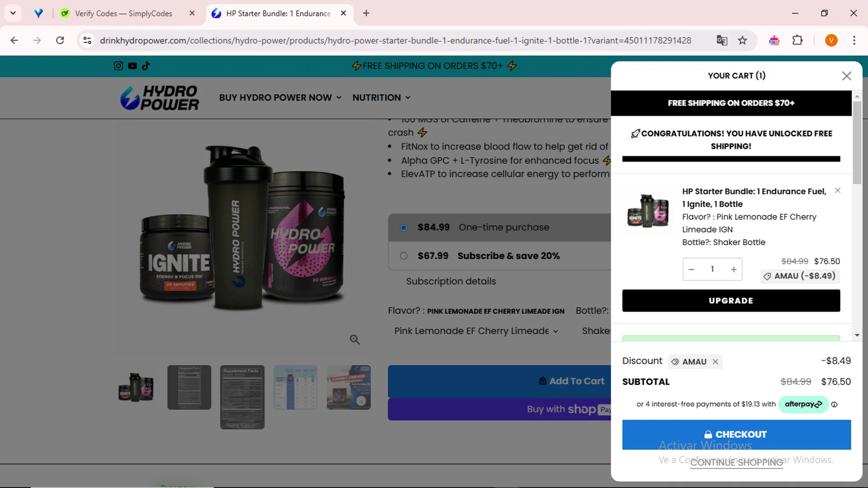Click cart scrollbar down arrow
The image size is (868, 488).
coord(857,335)
